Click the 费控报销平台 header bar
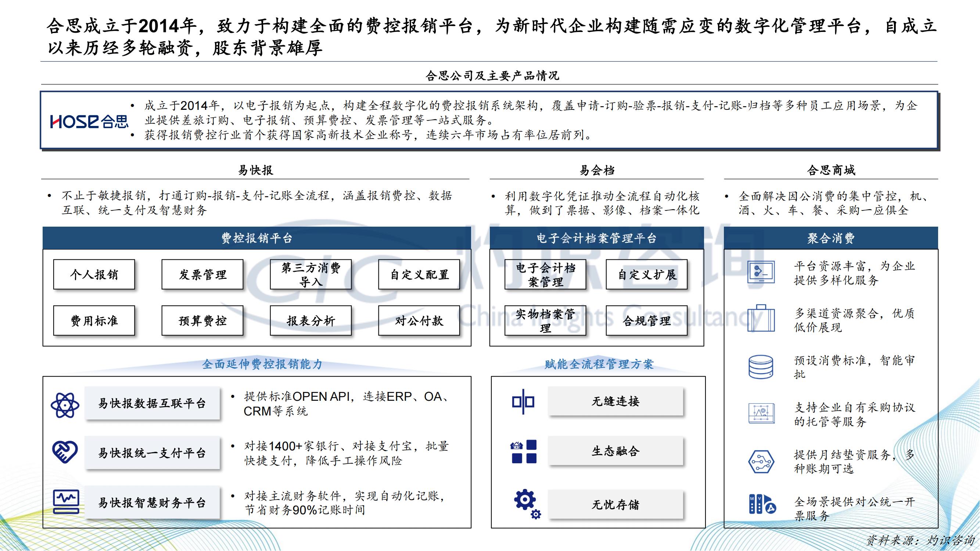Viewport: 980px width, 551px height. tap(257, 238)
